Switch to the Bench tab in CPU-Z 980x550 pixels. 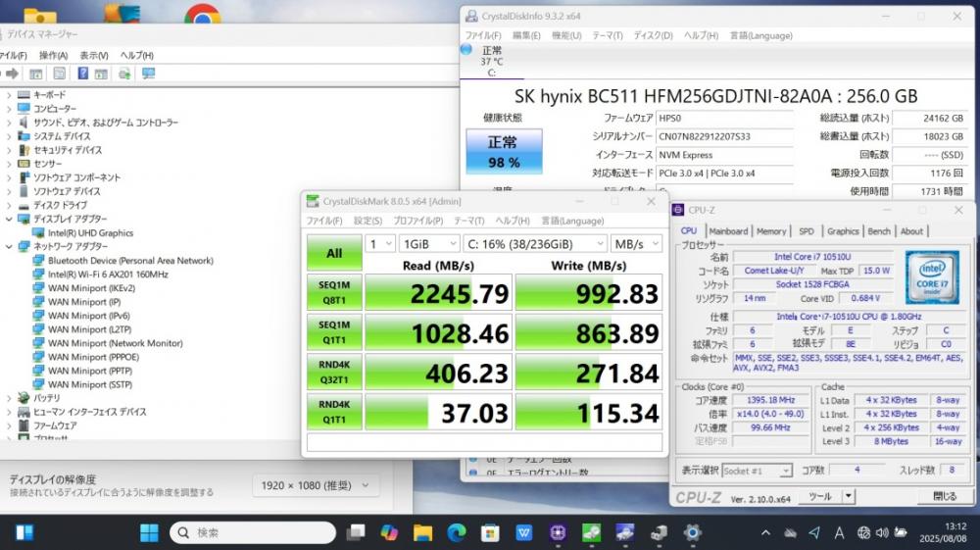pos(879,231)
